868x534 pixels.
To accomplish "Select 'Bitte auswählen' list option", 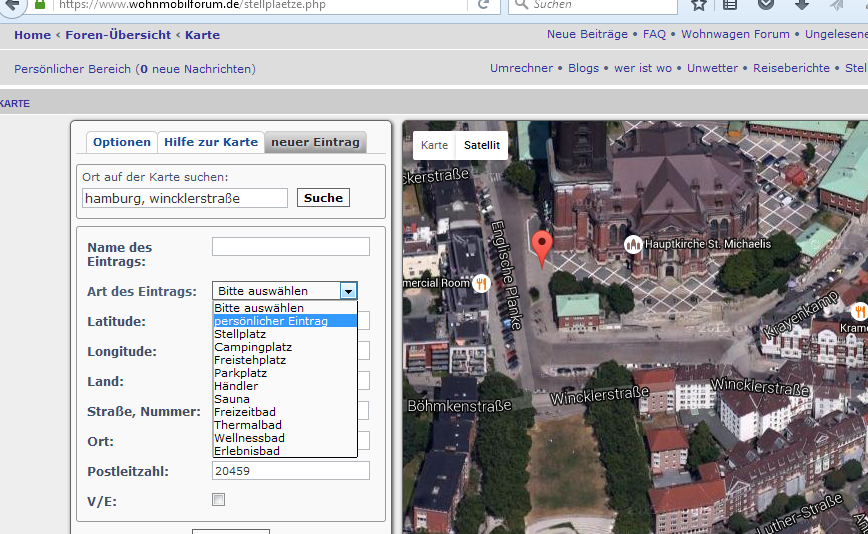I will tap(285, 308).
